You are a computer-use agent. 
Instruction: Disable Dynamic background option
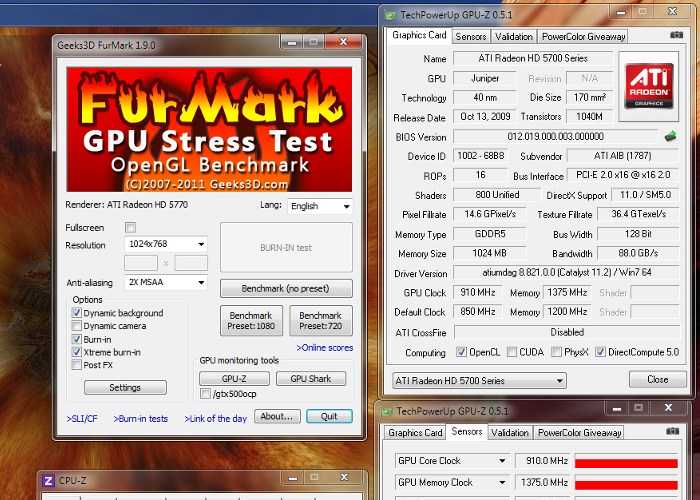coord(76,312)
